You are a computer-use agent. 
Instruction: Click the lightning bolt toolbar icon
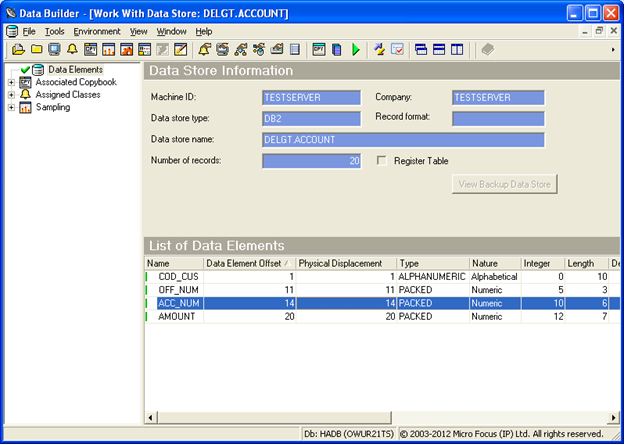(379, 49)
